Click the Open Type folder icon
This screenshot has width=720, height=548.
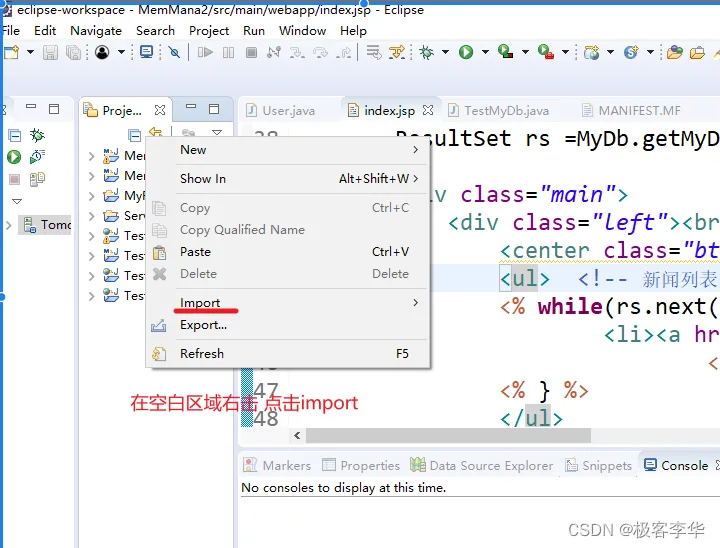click(675, 52)
